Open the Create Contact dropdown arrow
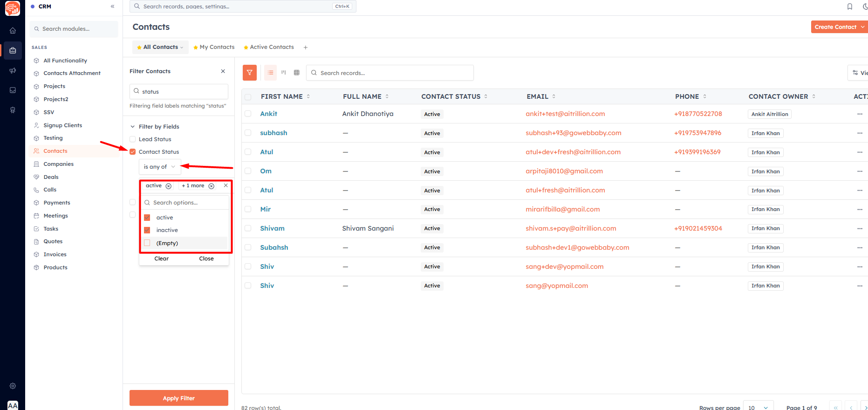868x410 pixels. coord(862,27)
